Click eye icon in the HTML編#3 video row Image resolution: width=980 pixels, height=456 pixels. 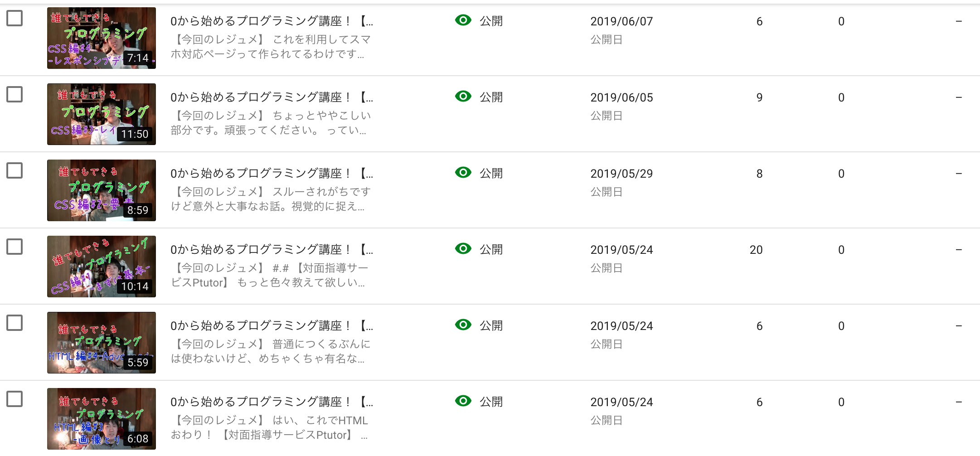pos(463,401)
